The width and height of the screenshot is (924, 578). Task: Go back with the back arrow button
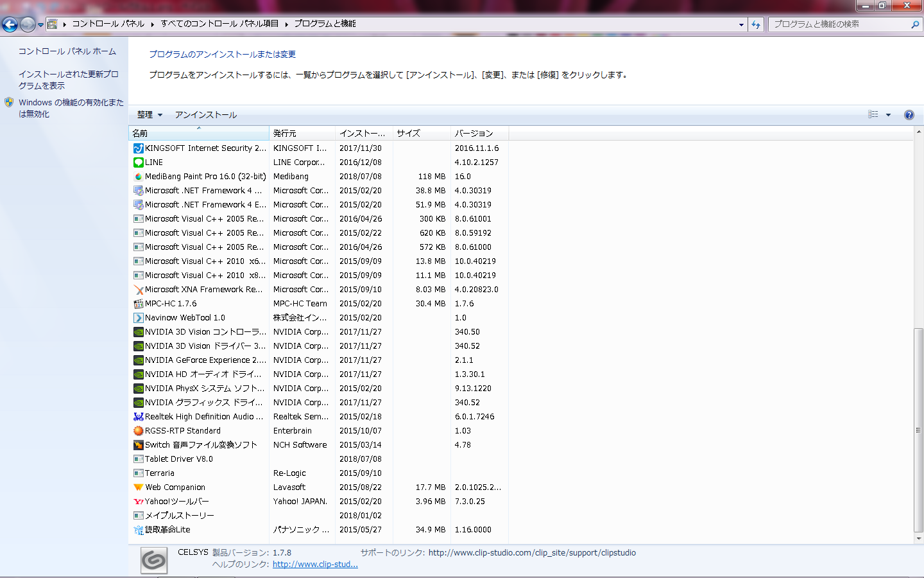[x=10, y=24]
